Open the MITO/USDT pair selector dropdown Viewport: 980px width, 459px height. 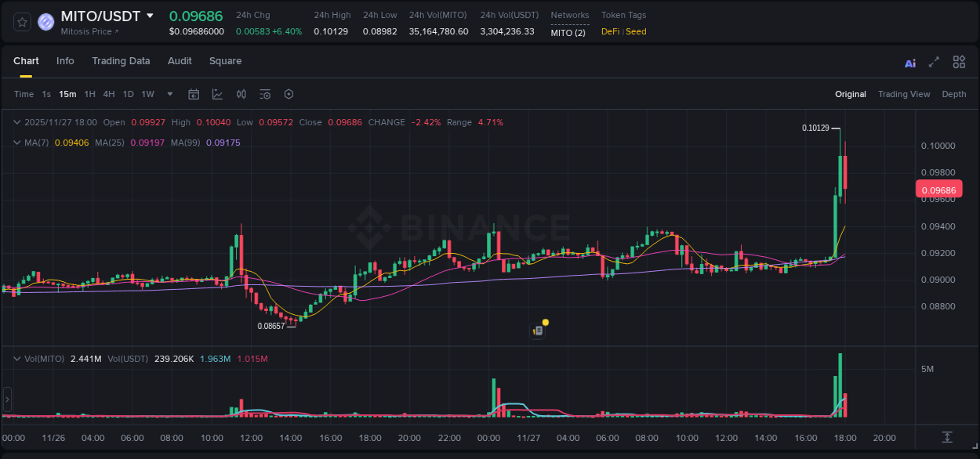point(151,16)
